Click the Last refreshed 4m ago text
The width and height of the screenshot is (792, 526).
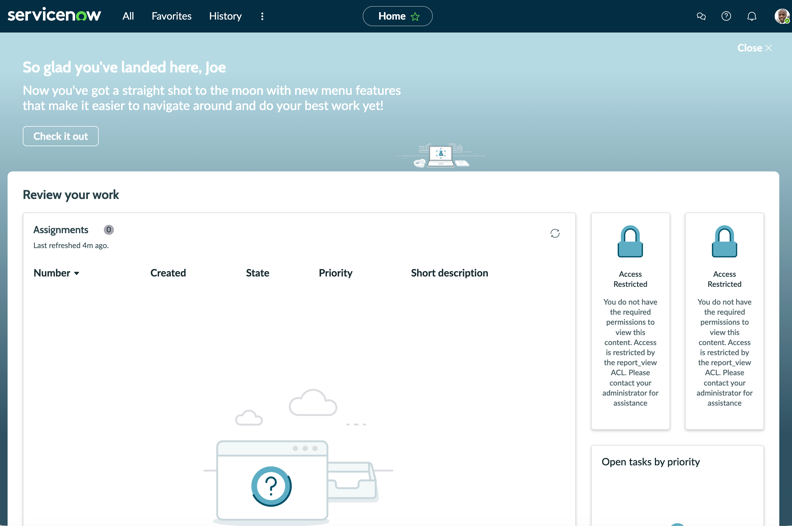pyautogui.click(x=71, y=246)
